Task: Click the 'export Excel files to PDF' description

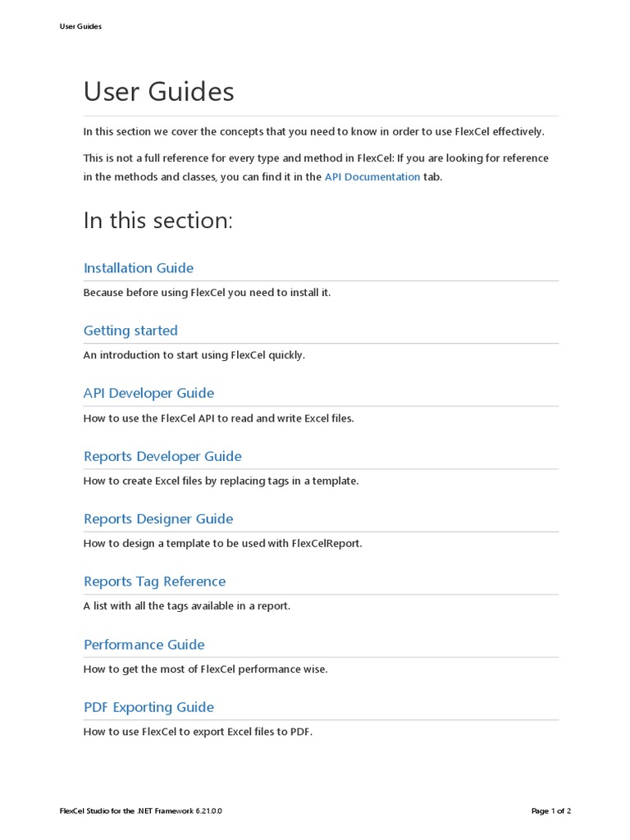Action: [198, 733]
